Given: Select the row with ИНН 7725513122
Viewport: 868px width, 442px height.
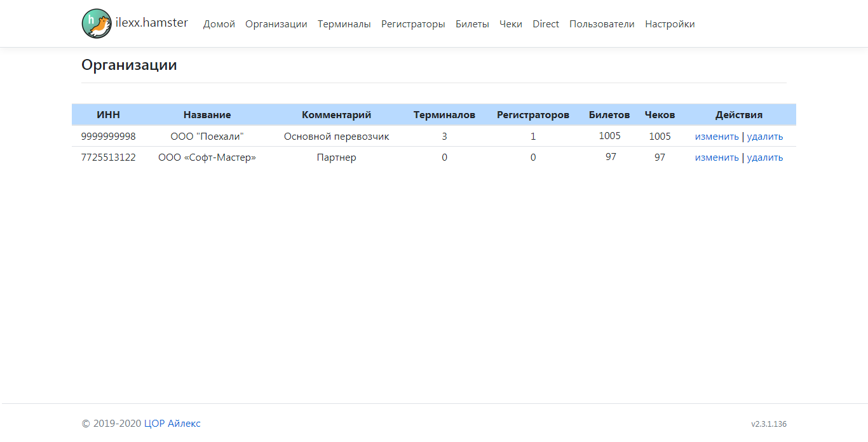Looking at the screenshot, I should click(x=108, y=157).
